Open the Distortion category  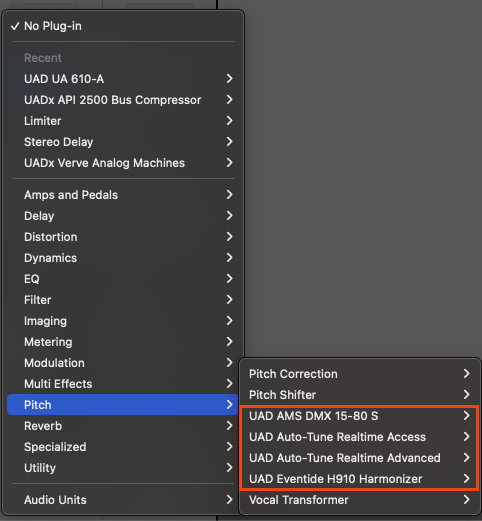122,237
